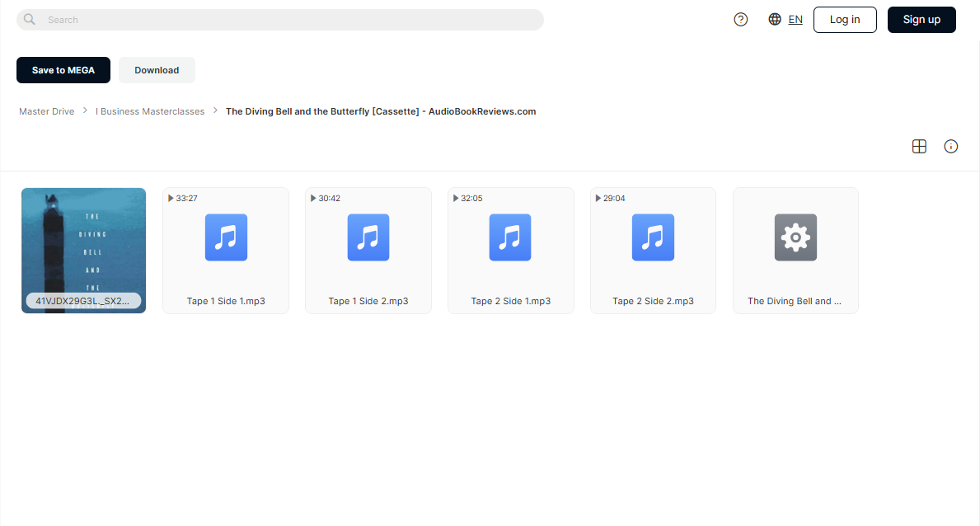980x526 pixels.
Task: Select the Tape 1 Side 2.mp3 filename
Action: (368, 301)
